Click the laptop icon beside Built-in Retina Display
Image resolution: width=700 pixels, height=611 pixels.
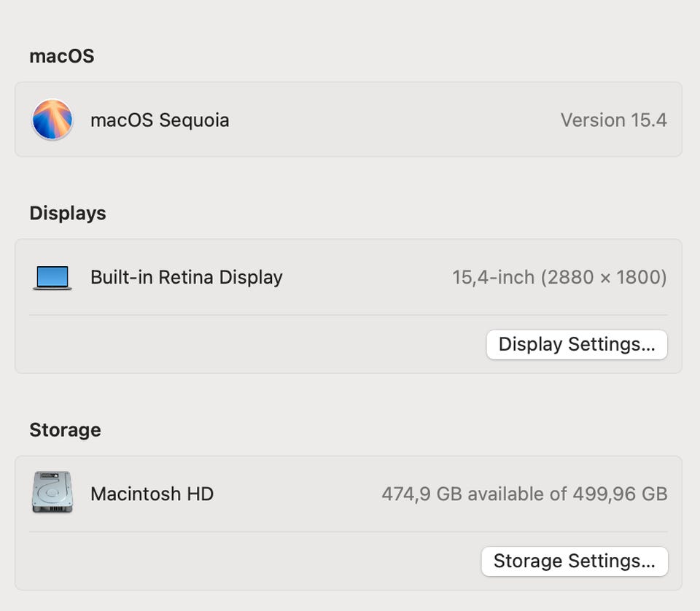[52, 278]
